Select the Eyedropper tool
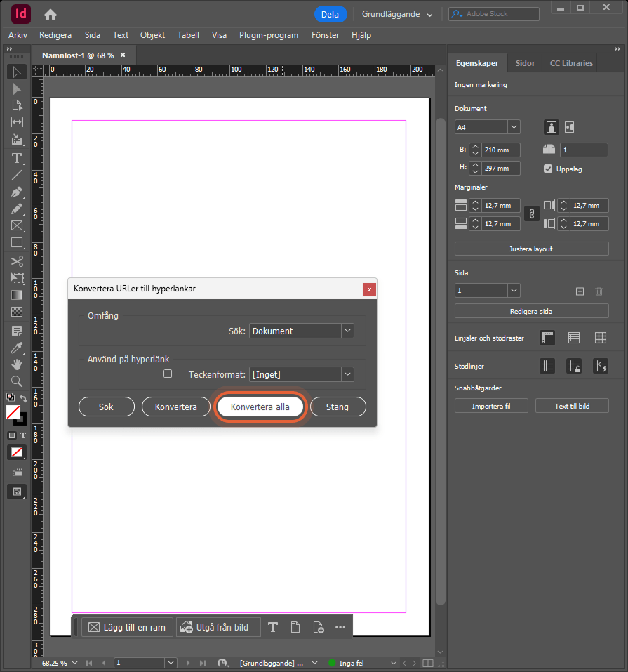The width and height of the screenshot is (628, 672). pyautogui.click(x=17, y=348)
